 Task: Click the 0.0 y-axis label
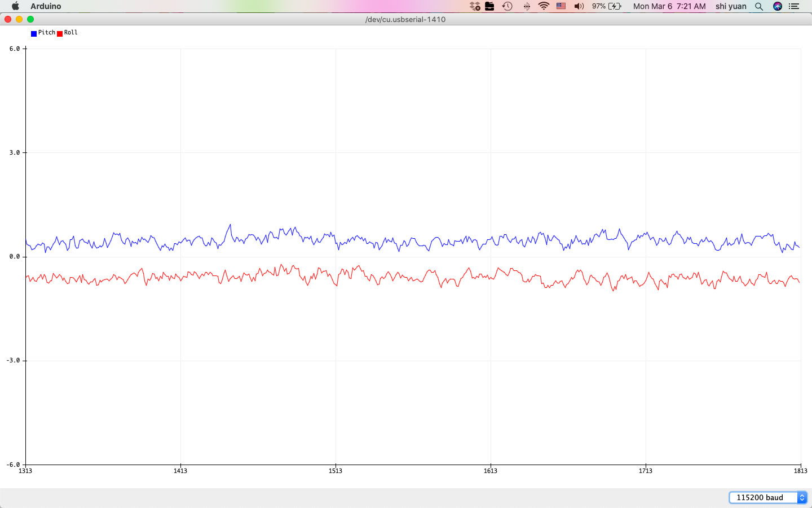click(15, 256)
